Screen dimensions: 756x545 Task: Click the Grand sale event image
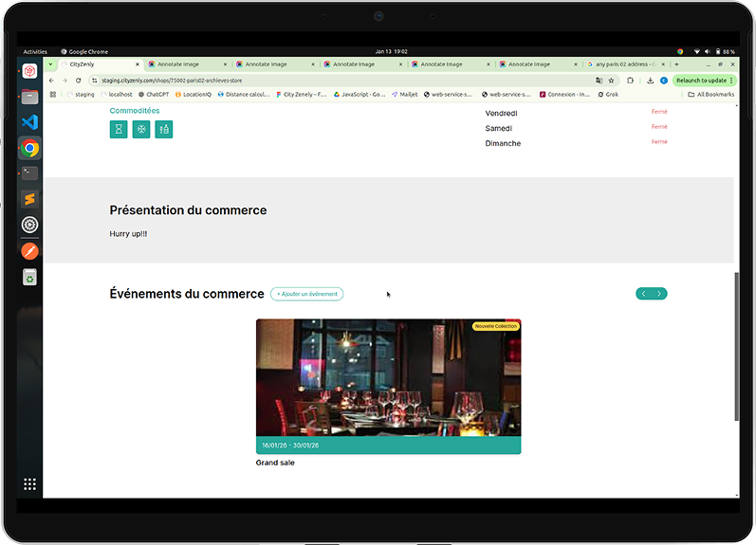click(389, 377)
